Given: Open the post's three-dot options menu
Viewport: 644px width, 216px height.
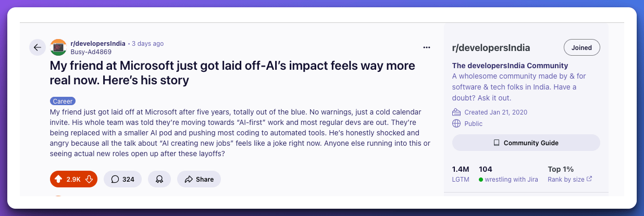Looking at the screenshot, I should [427, 47].
